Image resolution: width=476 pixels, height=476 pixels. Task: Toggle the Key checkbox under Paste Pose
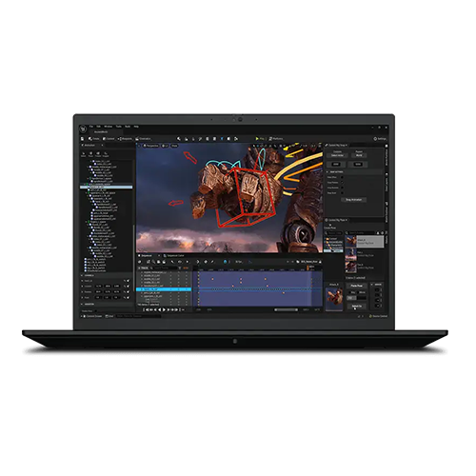click(x=349, y=292)
